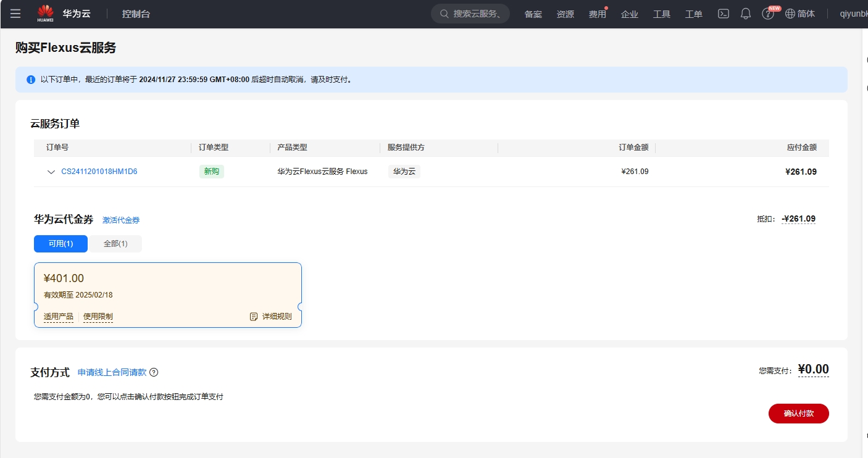The image size is (868, 458).
Task: Switch to the 全部(1) vouchers tab
Action: pyautogui.click(x=115, y=244)
